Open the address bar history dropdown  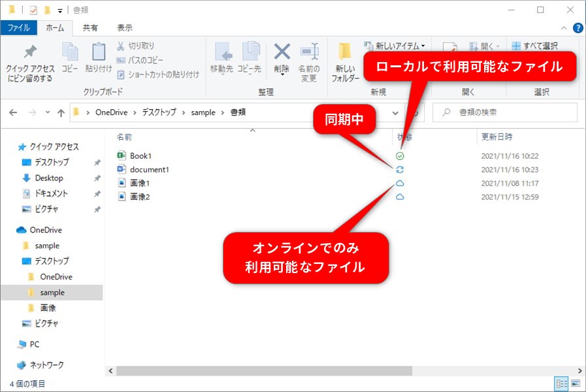[x=395, y=112]
